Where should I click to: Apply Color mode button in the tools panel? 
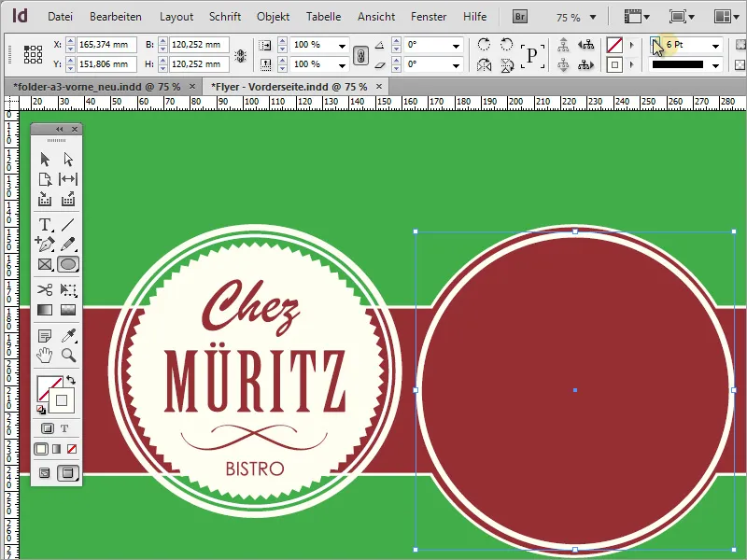[41, 449]
